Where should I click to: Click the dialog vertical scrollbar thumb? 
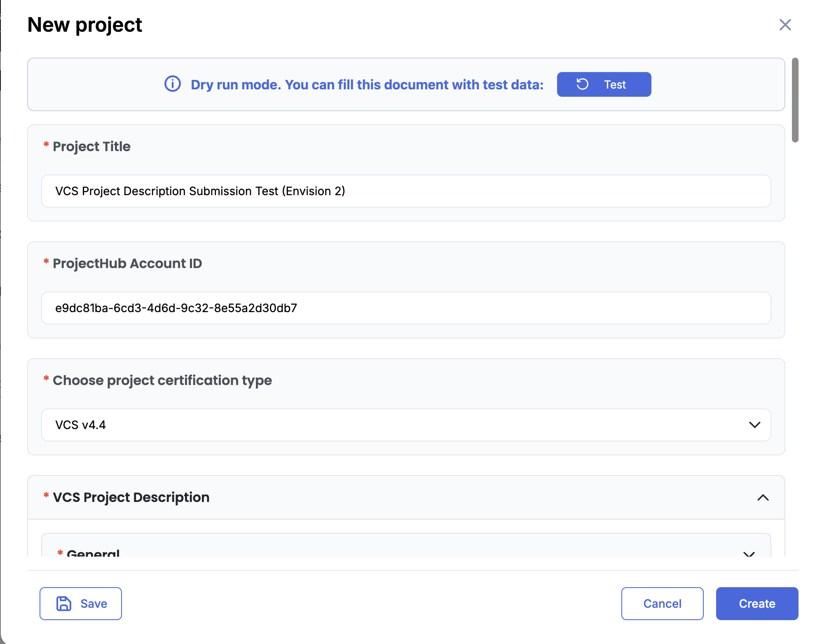[795, 100]
